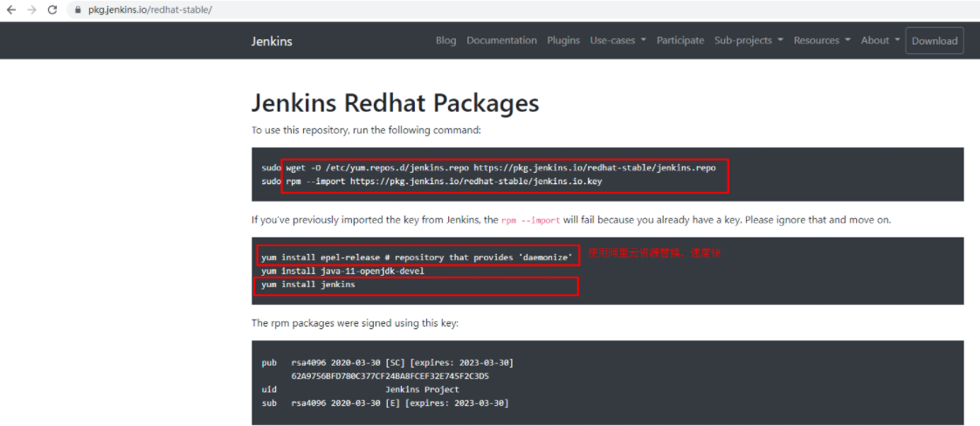The width and height of the screenshot is (980, 426).
Task: Expand the Sub-projects dropdown menu
Action: [749, 40]
